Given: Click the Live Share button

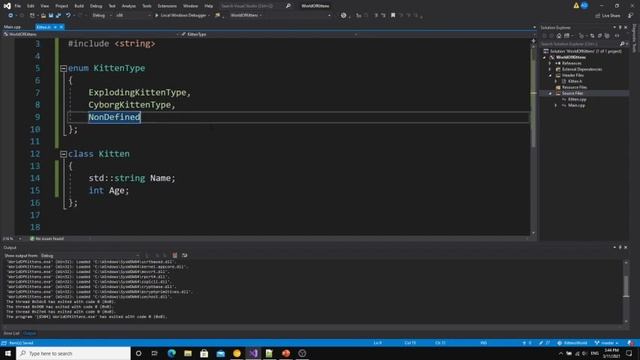Looking at the screenshot, I should [607, 16].
